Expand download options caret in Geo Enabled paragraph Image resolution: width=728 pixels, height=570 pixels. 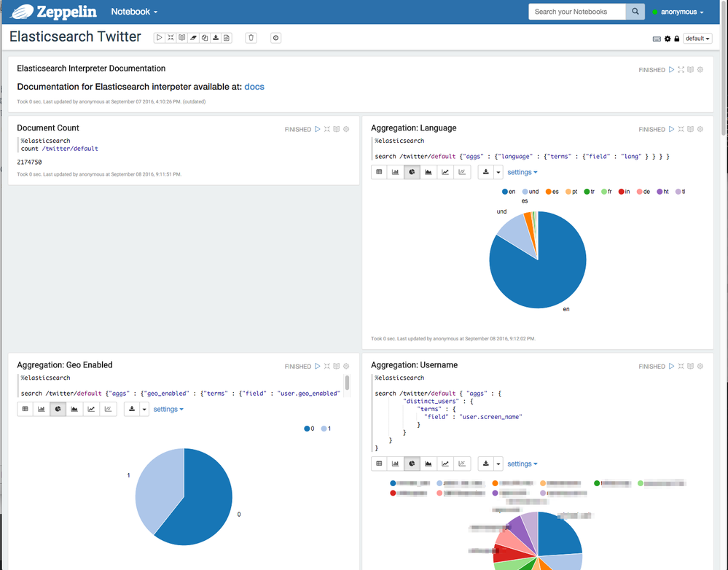pyautogui.click(x=144, y=409)
